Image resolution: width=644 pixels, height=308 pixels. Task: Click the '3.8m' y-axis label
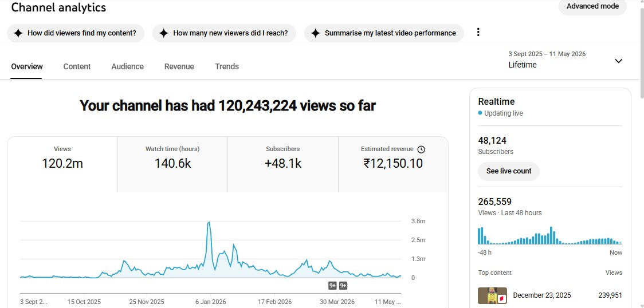point(418,222)
